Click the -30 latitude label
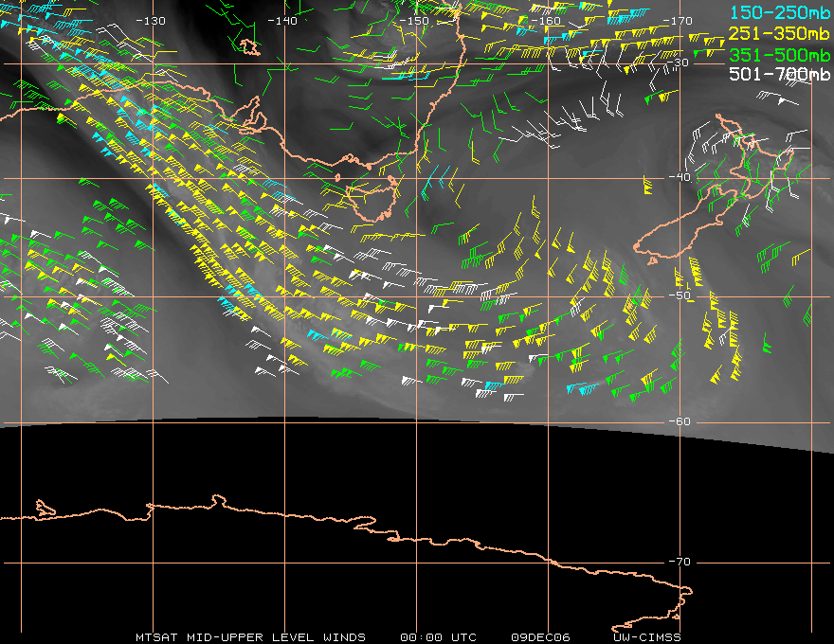Image resolution: width=834 pixels, height=644 pixels. (x=678, y=63)
